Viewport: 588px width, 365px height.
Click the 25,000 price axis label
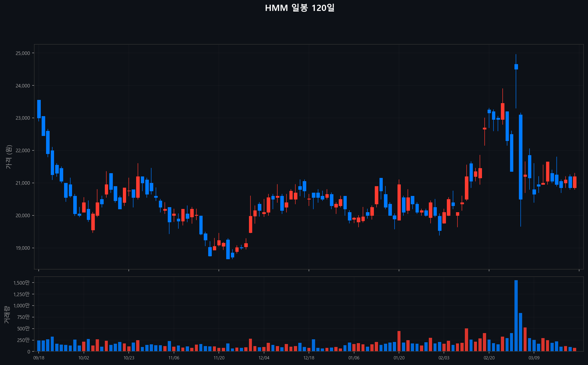tap(22, 53)
